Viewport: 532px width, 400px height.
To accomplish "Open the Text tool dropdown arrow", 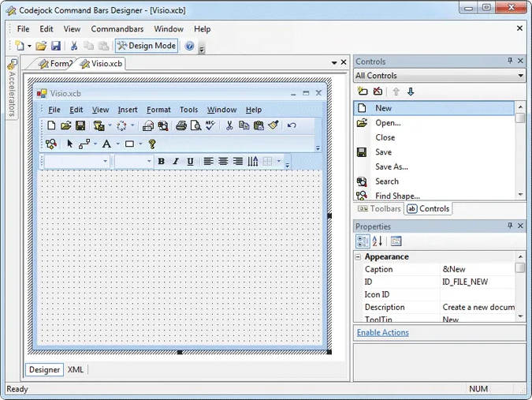I will point(117,144).
